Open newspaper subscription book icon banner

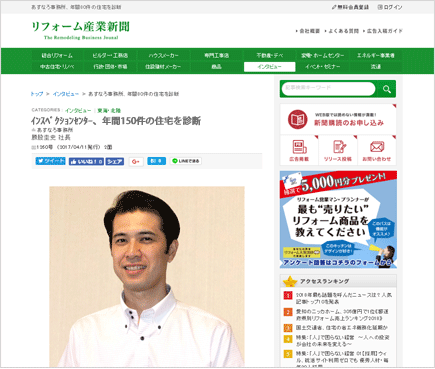click(x=338, y=119)
